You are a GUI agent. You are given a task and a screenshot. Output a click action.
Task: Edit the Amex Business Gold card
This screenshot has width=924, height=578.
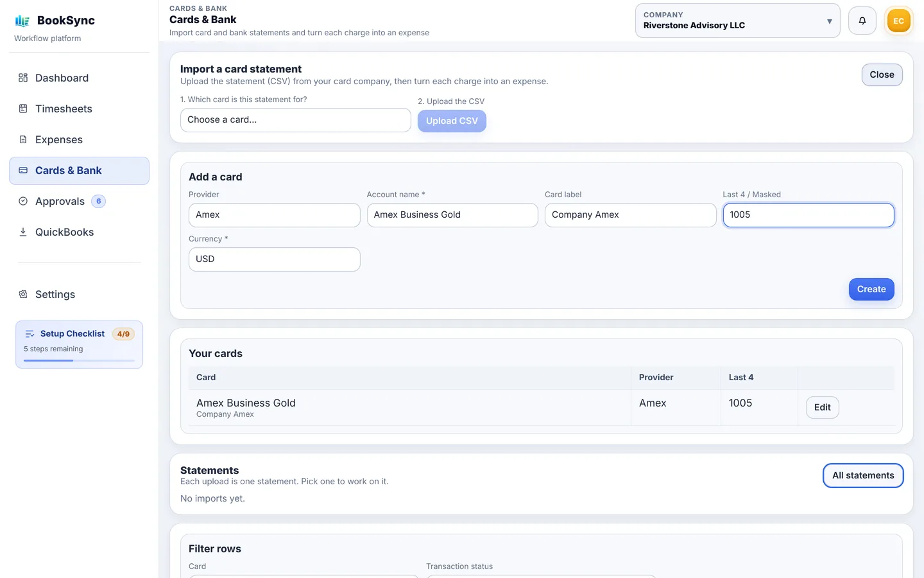click(x=822, y=407)
